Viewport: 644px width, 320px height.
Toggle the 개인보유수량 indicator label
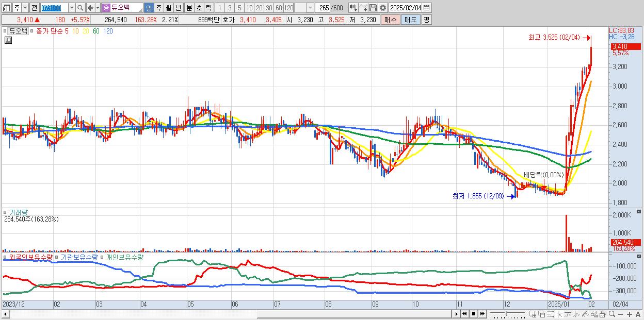click(124, 257)
